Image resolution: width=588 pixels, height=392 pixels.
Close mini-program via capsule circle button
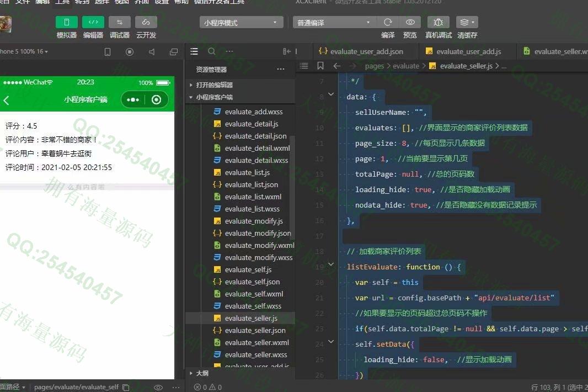click(x=156, y=99)
